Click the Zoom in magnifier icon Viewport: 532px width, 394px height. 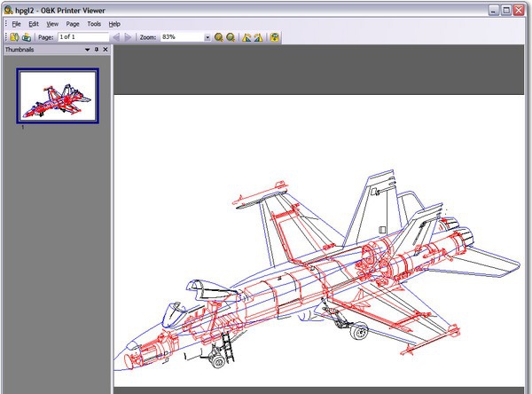pos(219,37)
